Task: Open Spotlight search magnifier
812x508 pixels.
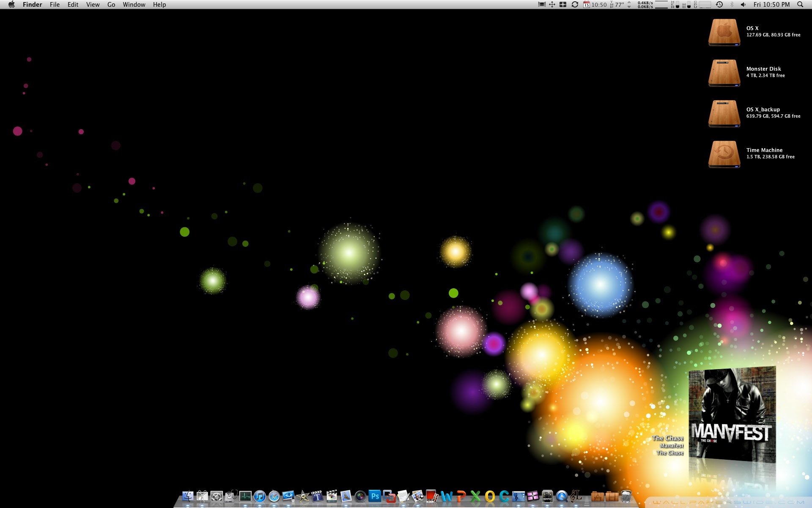Action: 800,5
